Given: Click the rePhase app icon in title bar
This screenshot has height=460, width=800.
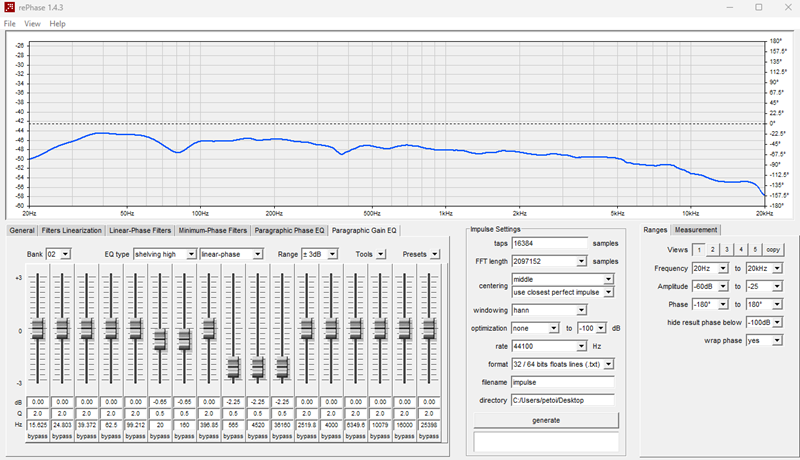Looking at the screenshot, I should pos(9,7).
